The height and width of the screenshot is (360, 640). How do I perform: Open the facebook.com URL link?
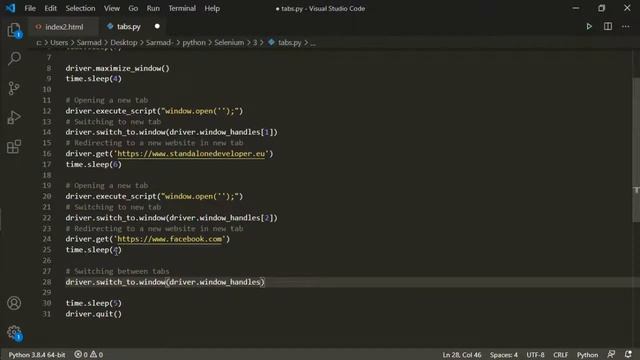point(169,239)
